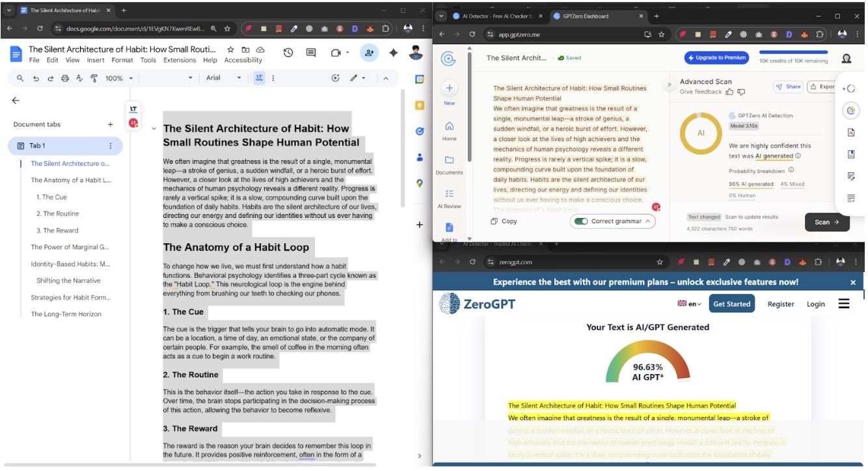Image resolution: width=868 pixels, height=471 pixels.
Task: Open Gemini sparkle icon in Google Docs
Action: tap(393, 53)
